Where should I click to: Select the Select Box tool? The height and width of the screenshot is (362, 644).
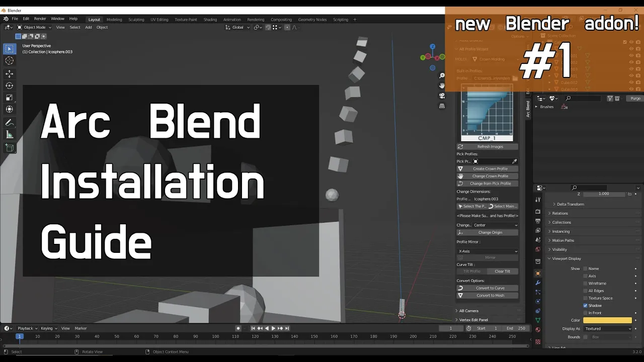tap(9, 49)
